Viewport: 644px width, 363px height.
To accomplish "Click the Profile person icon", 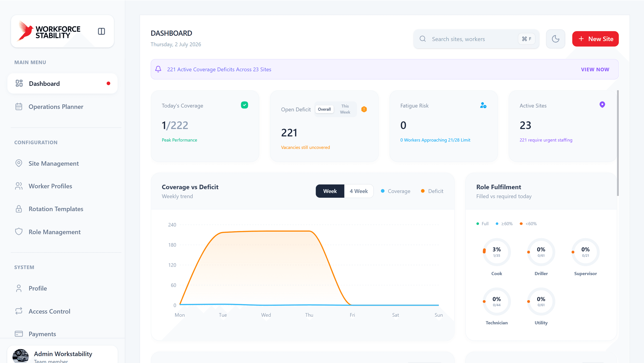I will click(19, 288).
